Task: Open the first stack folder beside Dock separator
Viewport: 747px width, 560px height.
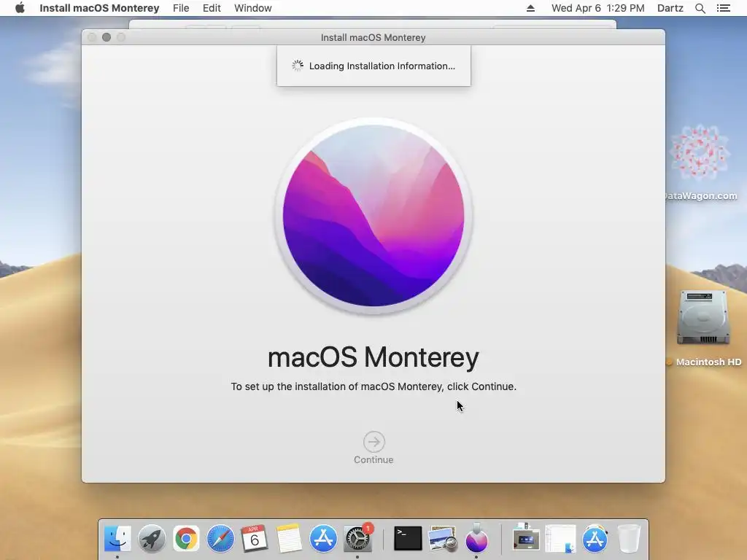Action: (x=526, y=537)
